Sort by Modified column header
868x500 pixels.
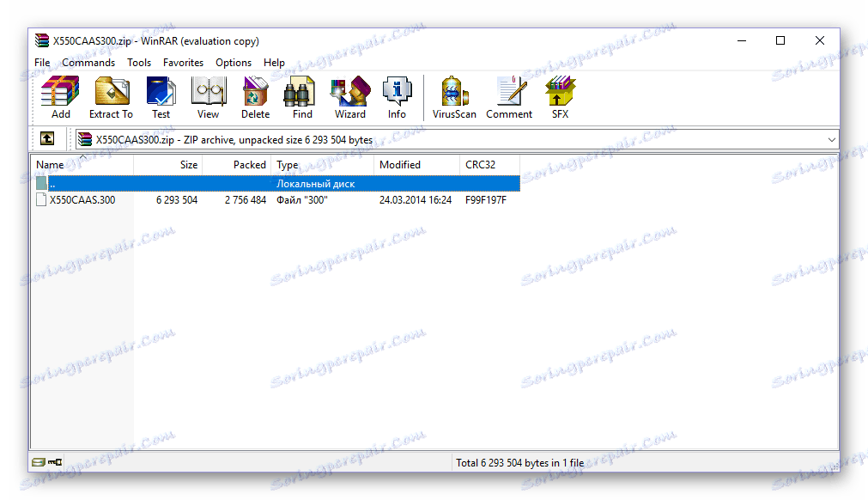pos(417,165)
